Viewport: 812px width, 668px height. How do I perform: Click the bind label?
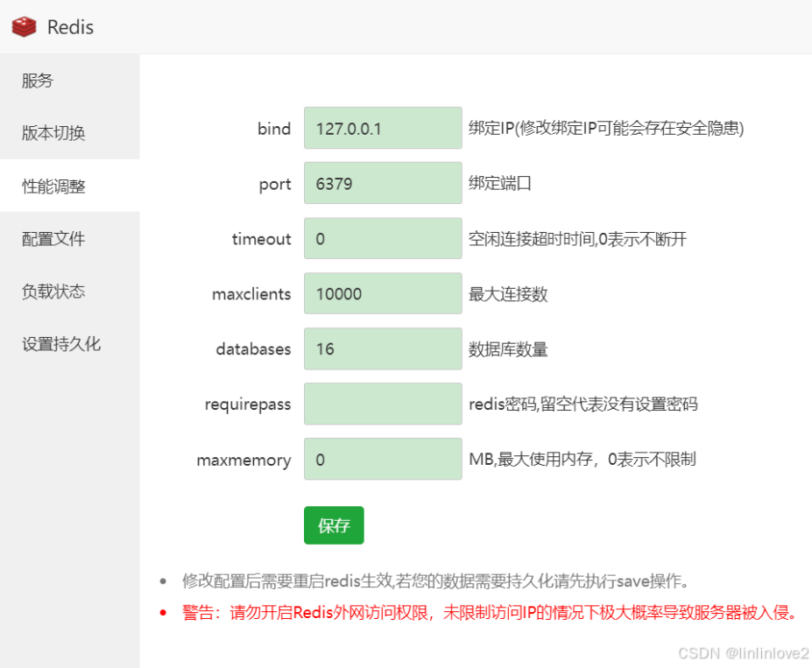point(274,129)
